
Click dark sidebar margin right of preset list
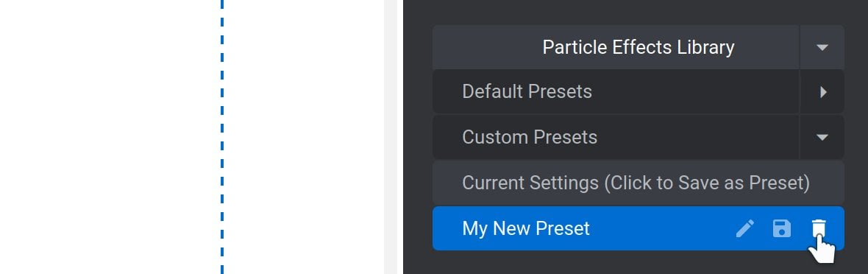pyautogui.click(x=855, y=137)
